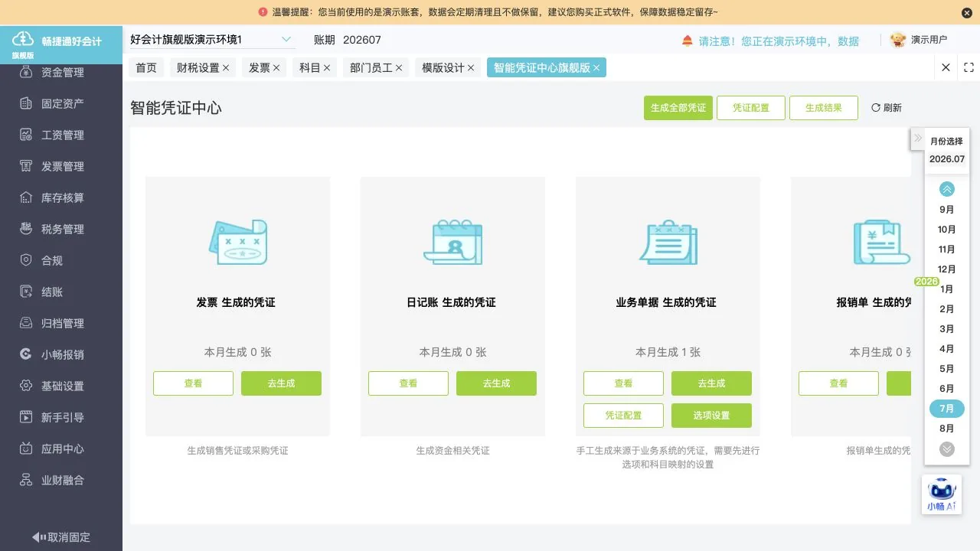980x551 pixels.
Task: Open 归档管理 sidebar icon
Action: pos(25,323)
